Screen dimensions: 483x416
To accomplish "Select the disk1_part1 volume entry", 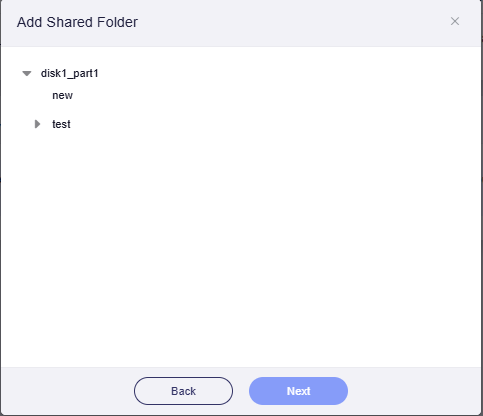I will coord(69,73).
